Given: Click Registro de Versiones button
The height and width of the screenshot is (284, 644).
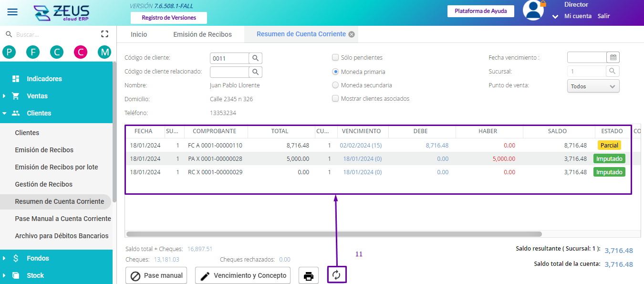Looking at the screenshot, I should 169,18.
